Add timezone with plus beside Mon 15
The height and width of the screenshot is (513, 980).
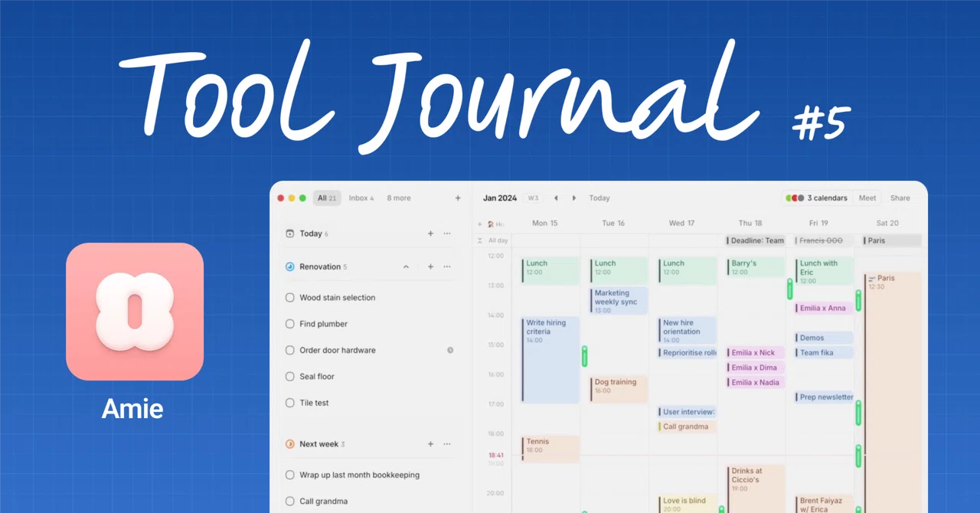click(x=480, y=224)
